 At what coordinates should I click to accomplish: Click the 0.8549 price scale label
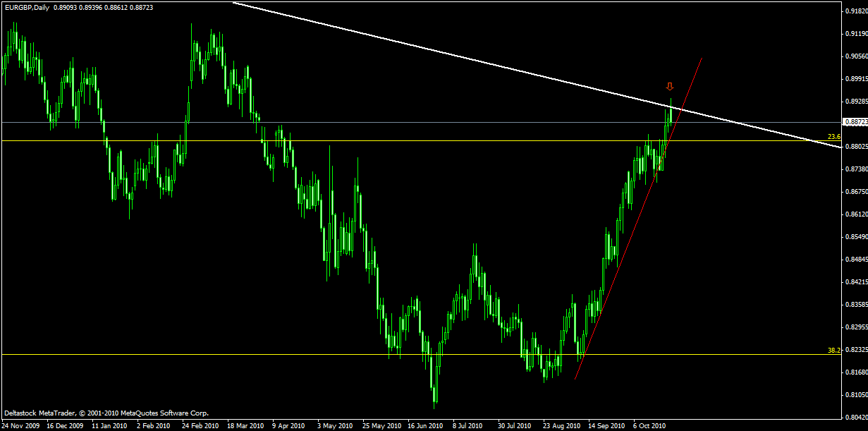pyautogui.click(x=856, y=237)
